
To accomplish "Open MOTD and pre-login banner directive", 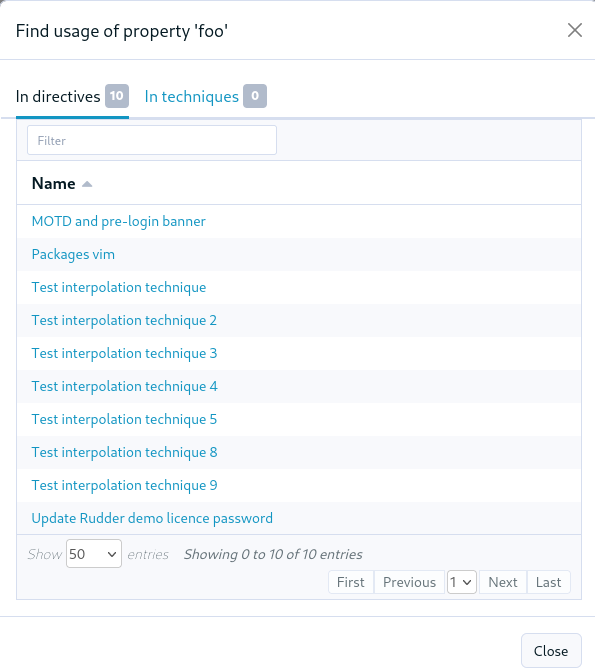I will pyautogui.click(x=119, y=221).
